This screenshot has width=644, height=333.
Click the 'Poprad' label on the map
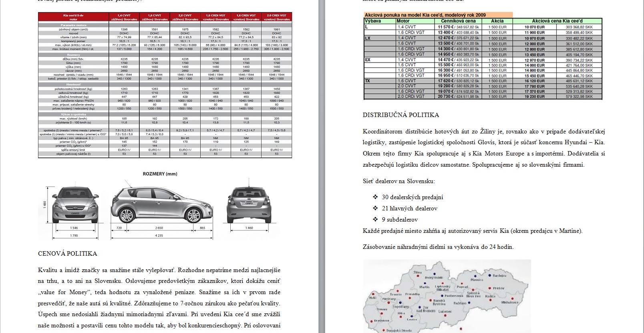462,287
